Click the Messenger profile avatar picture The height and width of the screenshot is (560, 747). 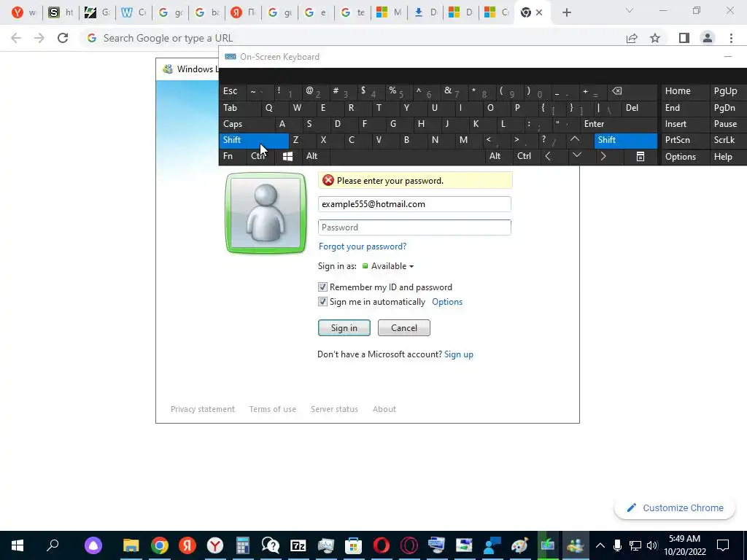click(266, 213)
